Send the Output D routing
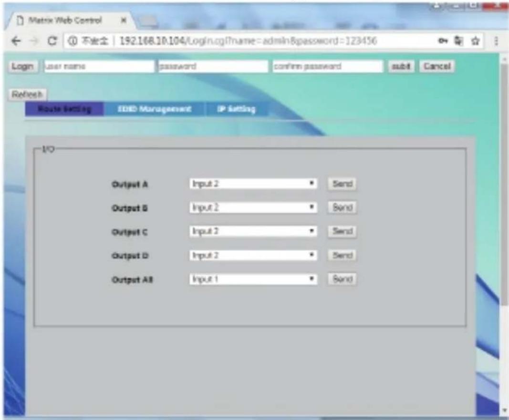 coord(343,255)
